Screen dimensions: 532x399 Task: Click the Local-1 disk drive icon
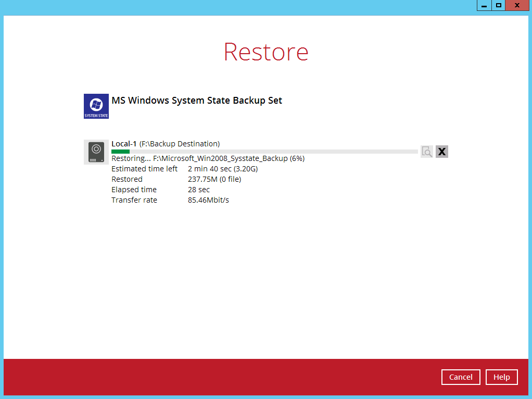click(96, 152)
